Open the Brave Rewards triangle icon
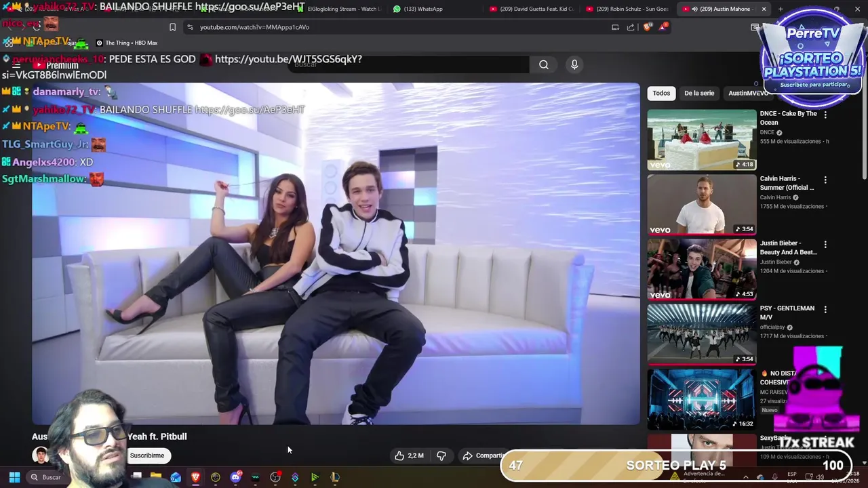868x488 pixels. pyautogui.click(x=663, y=27)
